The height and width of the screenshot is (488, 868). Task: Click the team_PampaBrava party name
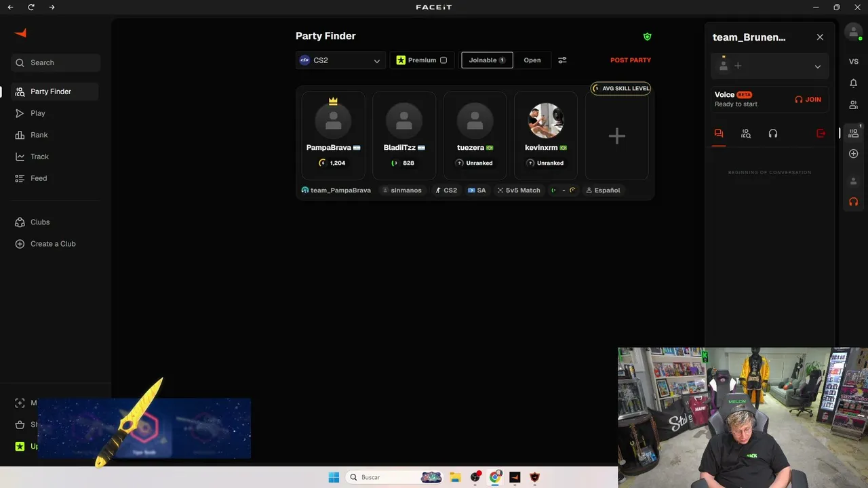click(x=336, y=190)
